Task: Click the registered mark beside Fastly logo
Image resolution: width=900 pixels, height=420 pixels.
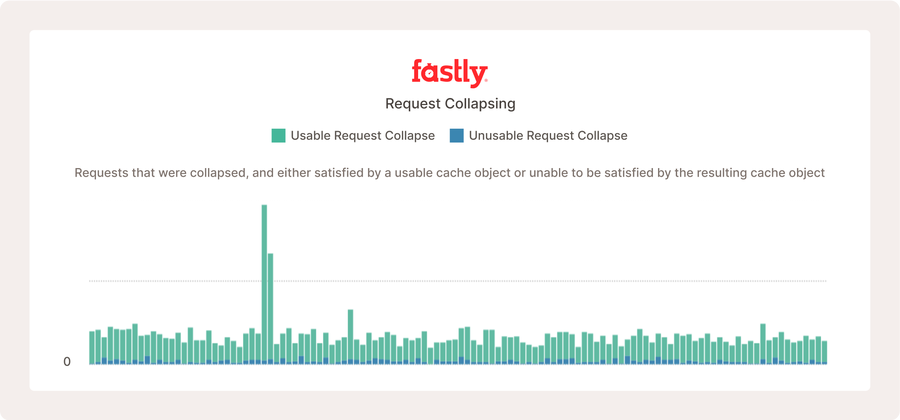Action: click(x=487, y=81)
